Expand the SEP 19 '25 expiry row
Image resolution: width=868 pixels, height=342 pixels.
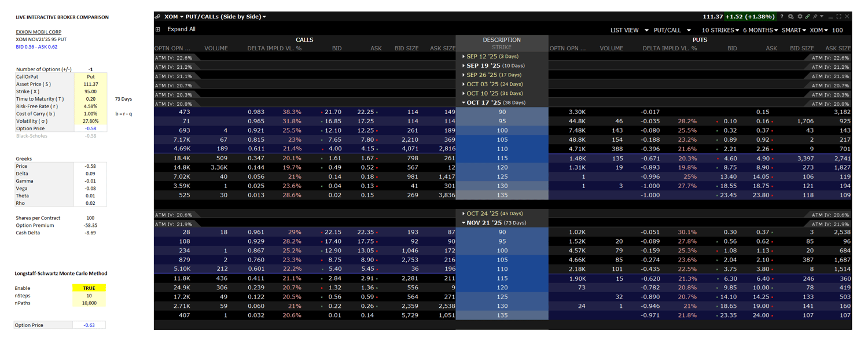coord(494,65)
